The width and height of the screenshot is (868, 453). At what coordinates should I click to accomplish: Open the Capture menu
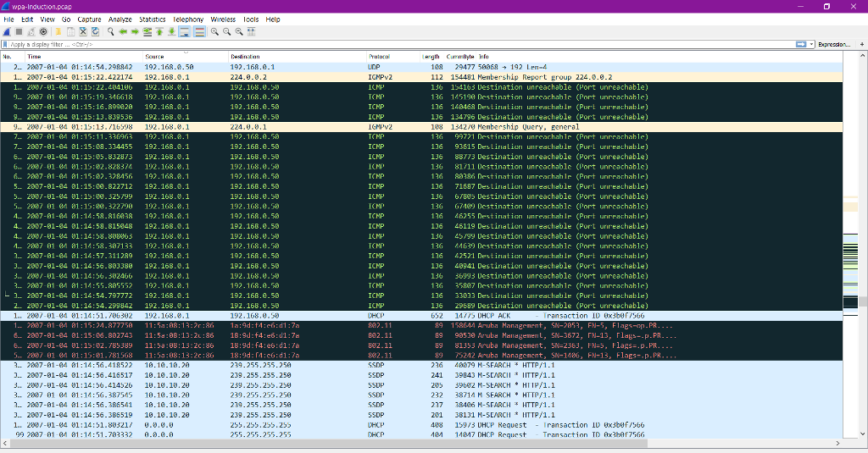pos(89,19)
